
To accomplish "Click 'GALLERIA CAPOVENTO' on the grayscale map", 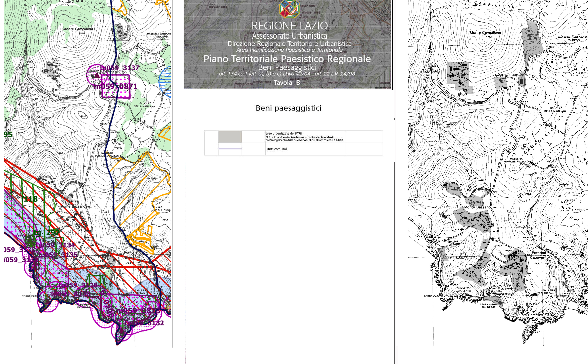I will 463,289.
